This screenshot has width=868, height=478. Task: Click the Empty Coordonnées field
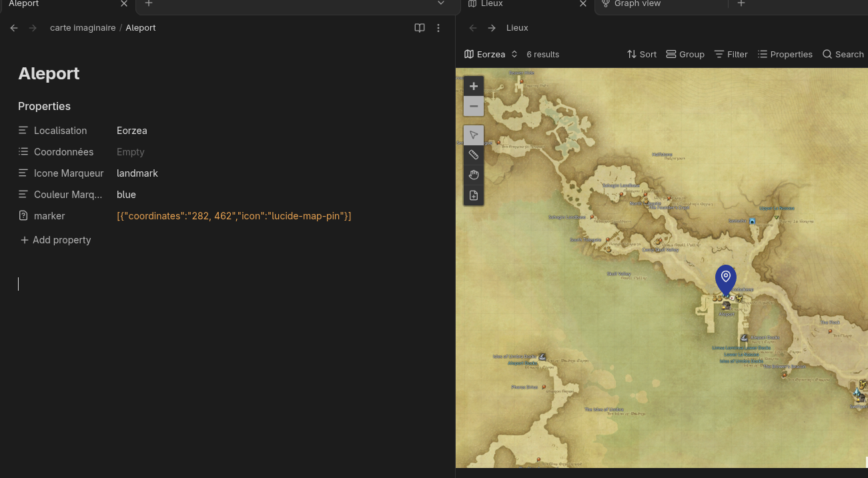(131, 152)
